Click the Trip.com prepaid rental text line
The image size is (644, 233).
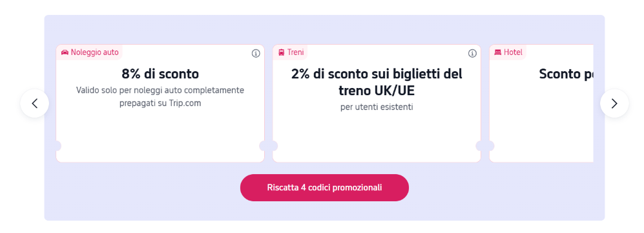[x=160, y=104]
